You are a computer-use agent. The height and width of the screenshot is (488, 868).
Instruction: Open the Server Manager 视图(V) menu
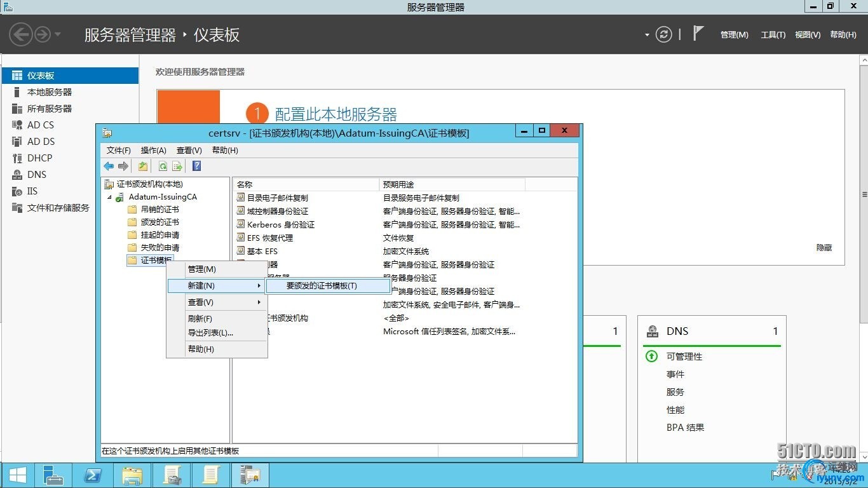[807, 35]
